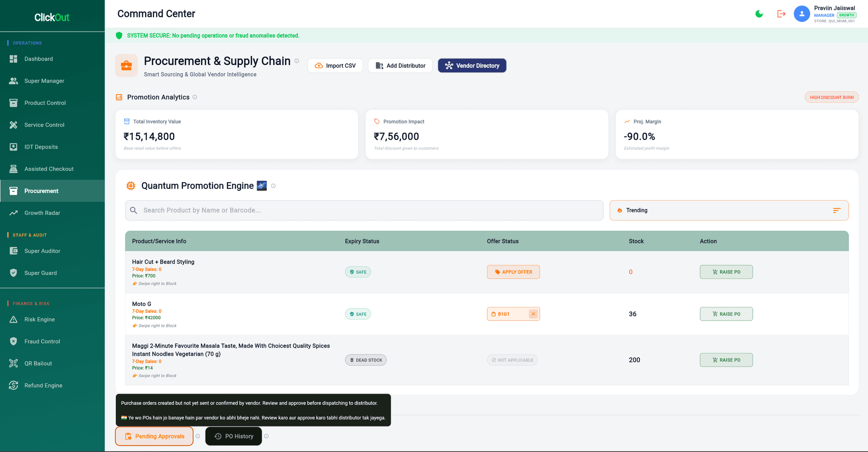The image size is (868, 452).
Task: Click the Super Guard shield icon
Action: pos(14,273)
